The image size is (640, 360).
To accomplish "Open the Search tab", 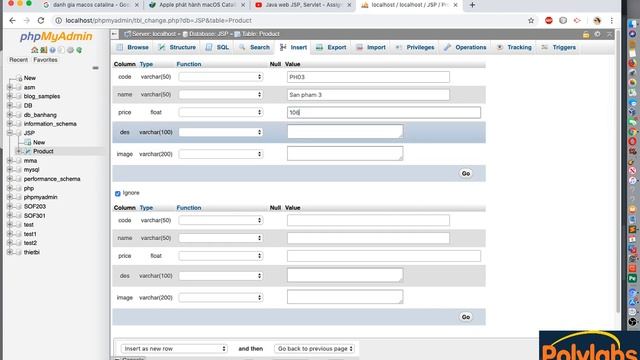I will [x=254, y=47].
